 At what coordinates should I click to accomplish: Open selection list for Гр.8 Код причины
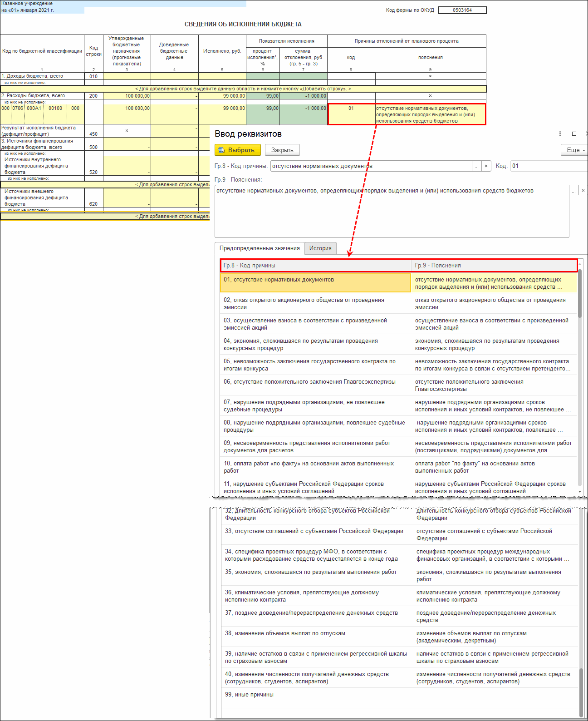coord(476,166)
